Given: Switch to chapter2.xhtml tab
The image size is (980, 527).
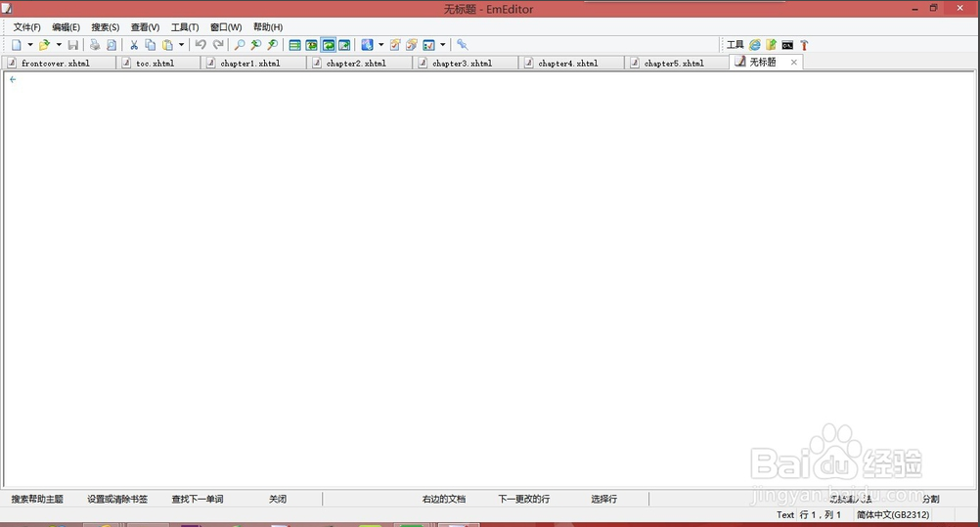Looking at the screenshot, I should point(360,64).
